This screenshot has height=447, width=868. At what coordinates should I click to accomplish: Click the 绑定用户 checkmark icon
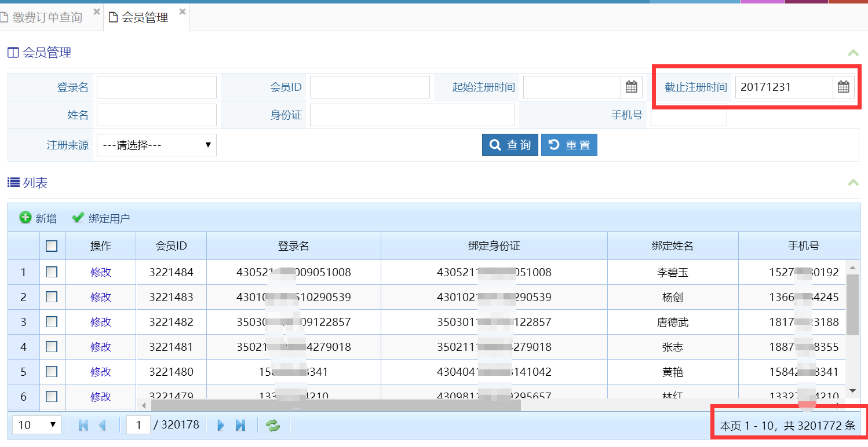click(78, 218)
